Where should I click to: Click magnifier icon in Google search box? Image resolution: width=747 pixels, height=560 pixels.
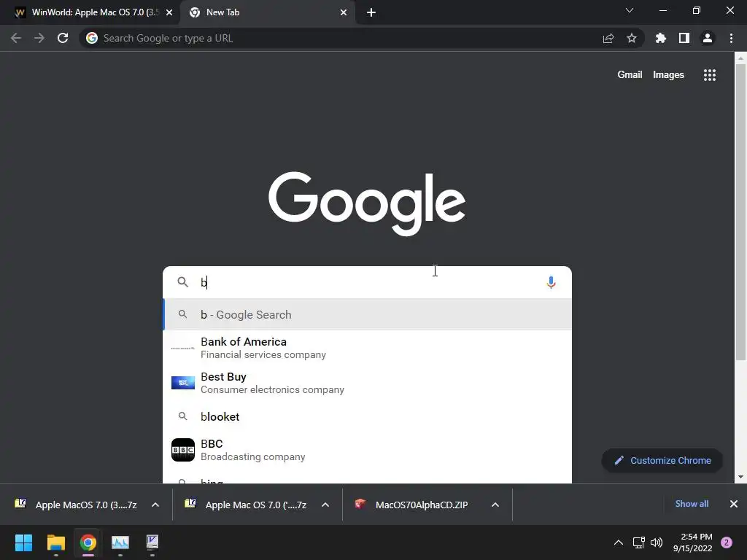click(183, 282)
